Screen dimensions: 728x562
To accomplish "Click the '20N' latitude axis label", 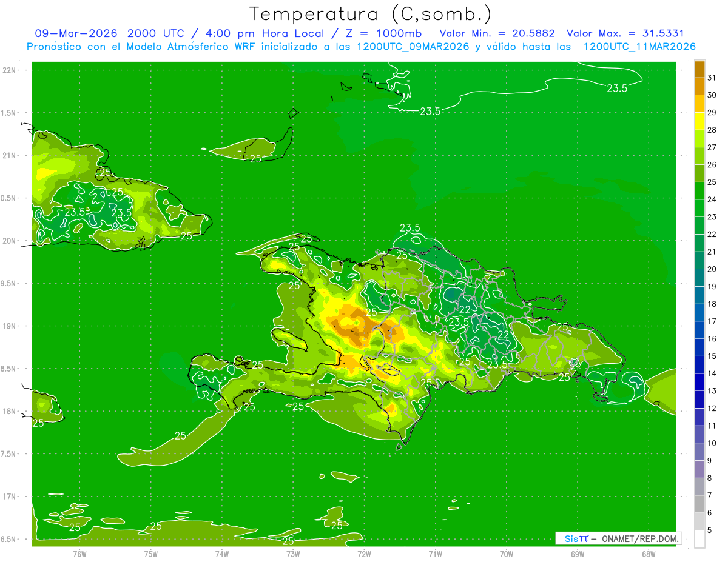I will click(8, 241).
